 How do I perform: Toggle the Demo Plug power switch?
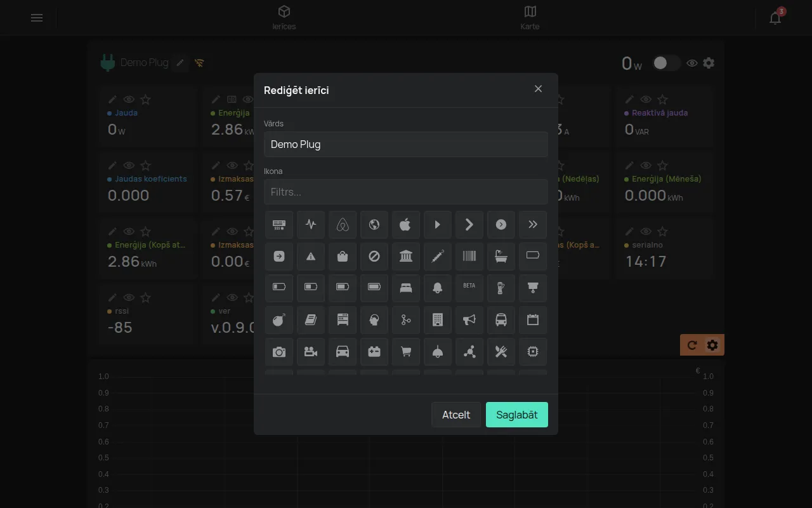666,63
